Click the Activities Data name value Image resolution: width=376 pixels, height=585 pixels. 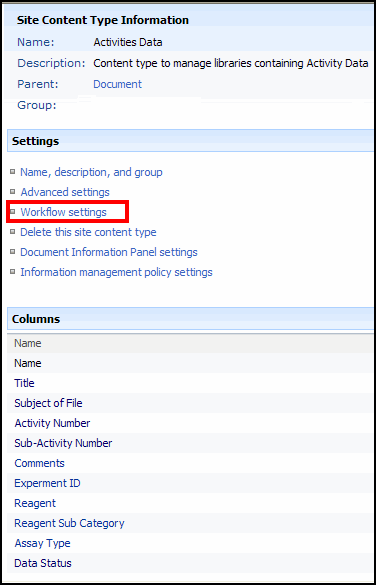pyautogui.click(x=128, y=42)
